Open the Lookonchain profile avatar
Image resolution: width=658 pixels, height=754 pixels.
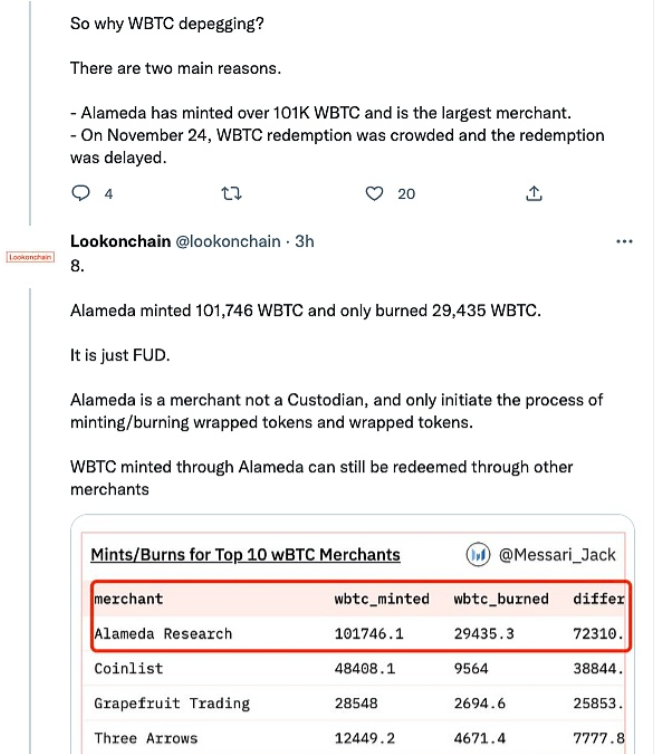point(30,257)
